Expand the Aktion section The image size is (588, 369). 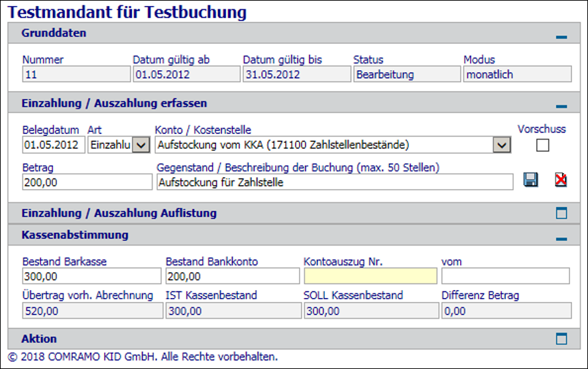point(561,338)
